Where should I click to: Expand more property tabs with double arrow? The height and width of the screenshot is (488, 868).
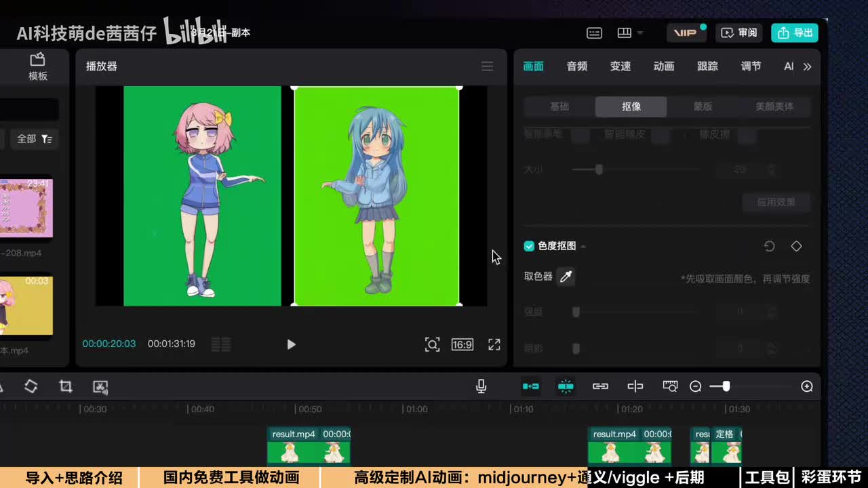click(807, 66)
